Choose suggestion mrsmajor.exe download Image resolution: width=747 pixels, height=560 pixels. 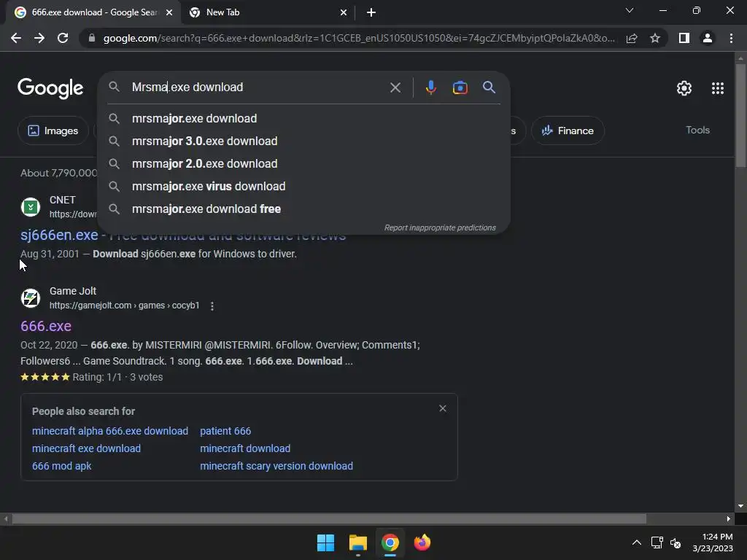tap(303, 119)
